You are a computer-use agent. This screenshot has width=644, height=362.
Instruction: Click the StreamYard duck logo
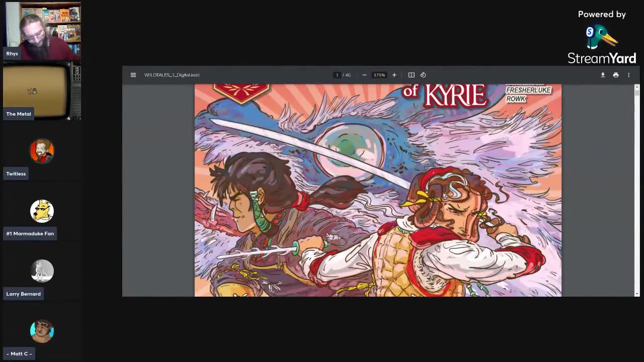601,37
